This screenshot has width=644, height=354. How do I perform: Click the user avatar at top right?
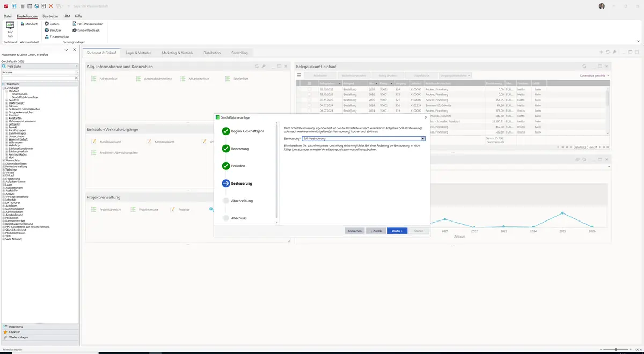coord(602,6)
